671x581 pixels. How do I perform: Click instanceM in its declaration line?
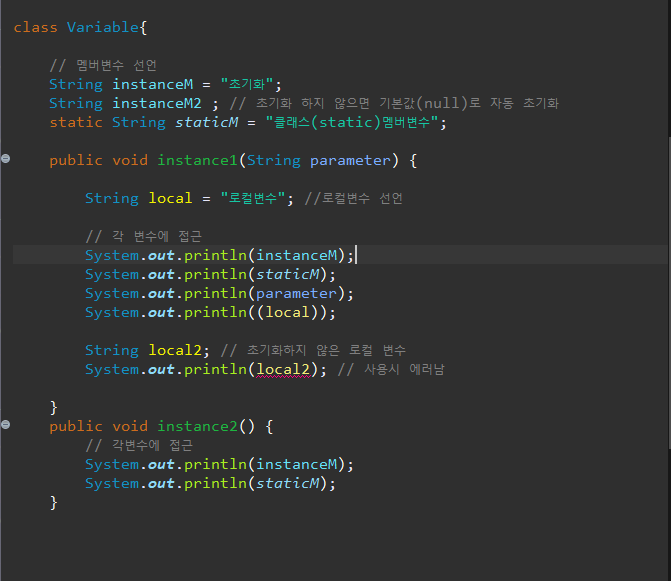[152, 84]
